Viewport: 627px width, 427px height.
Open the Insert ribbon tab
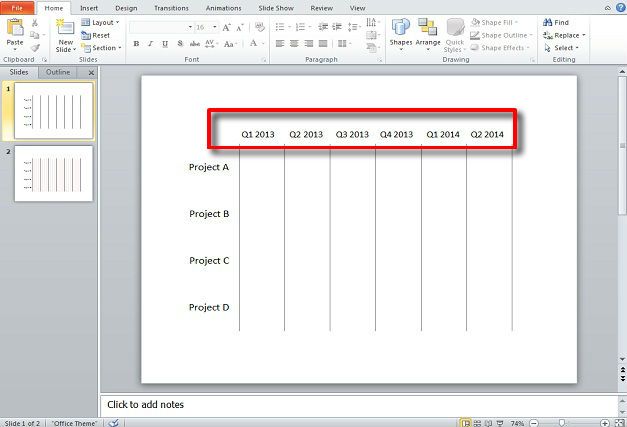click(x=89, y=7)
